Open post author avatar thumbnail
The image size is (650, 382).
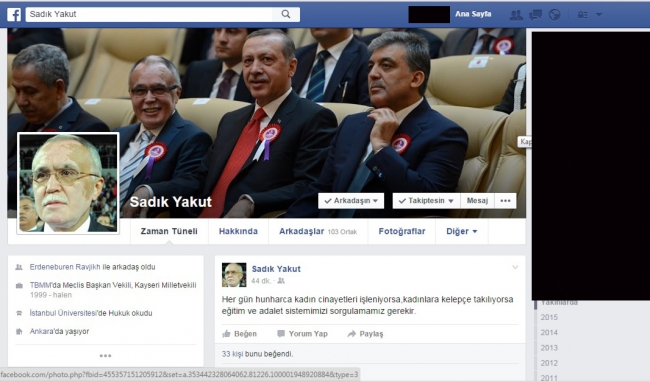point(234,275)
